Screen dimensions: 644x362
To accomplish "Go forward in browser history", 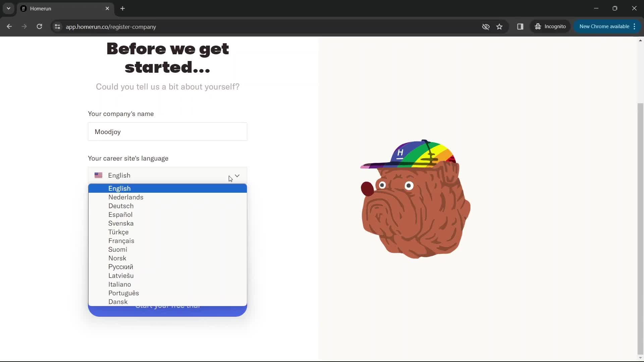I will [x=24, y=26].
